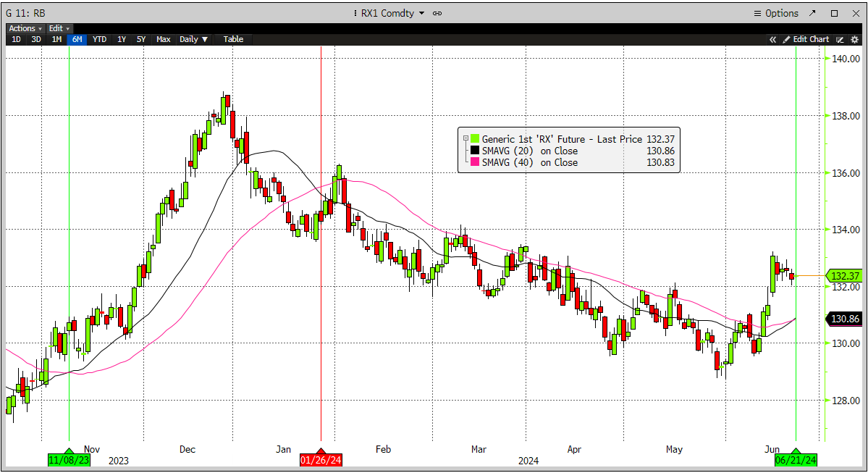This screenshot has width=868, height=473.
Task: Click the green Last Price color swatch in legend
Action: click(473, 138)
